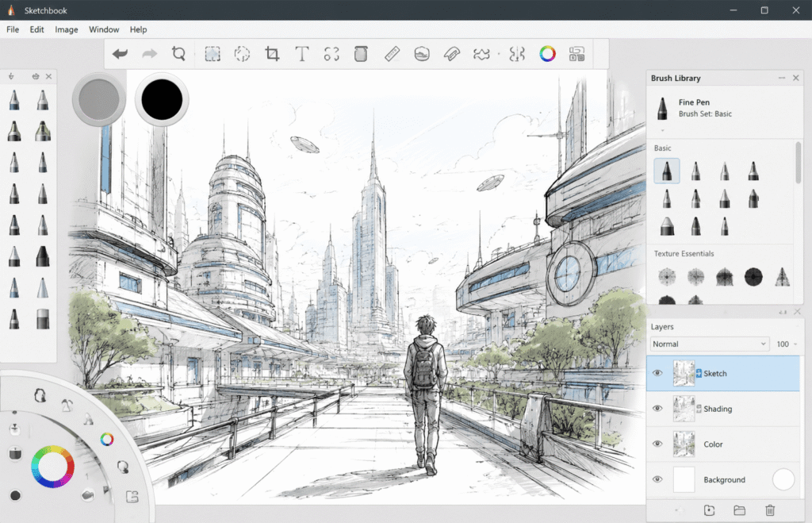Activate the Crop tool
The height and width of the screenshot is (523, 812).
point(272,53)
